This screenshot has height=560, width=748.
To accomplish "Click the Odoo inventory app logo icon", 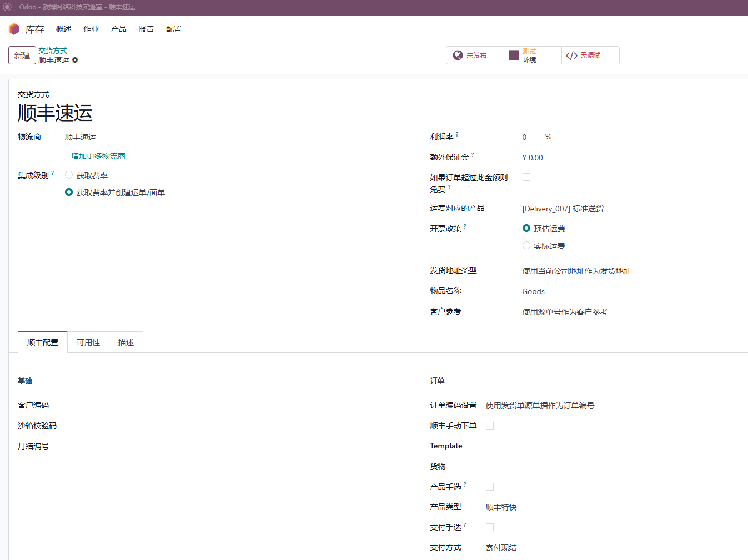I will pos(14,29).
